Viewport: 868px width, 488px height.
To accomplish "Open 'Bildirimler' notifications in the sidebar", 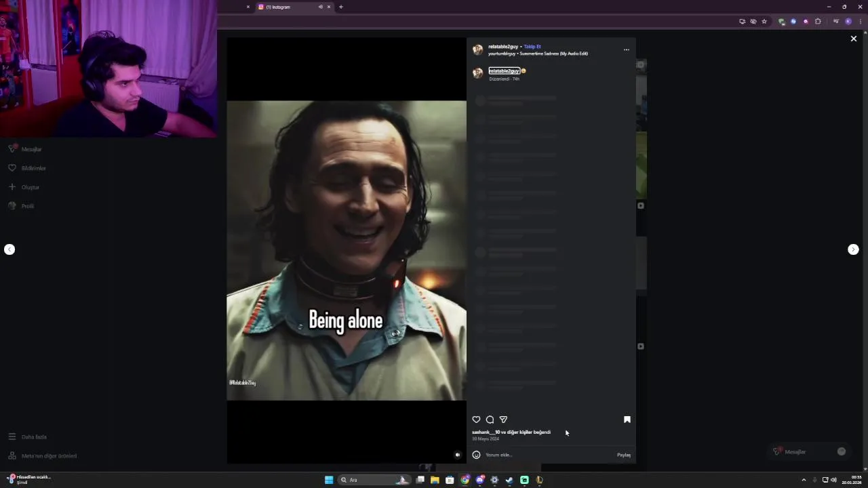I will pos(27,168).
